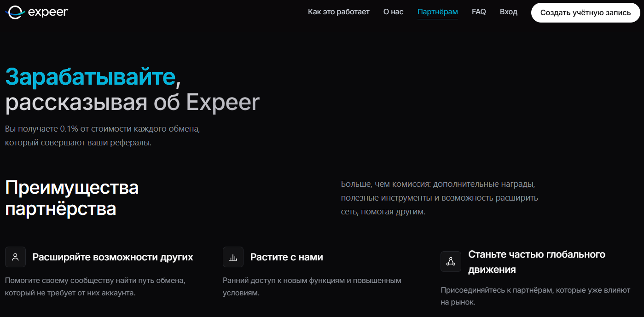Click text сеть, помогая другим
Screen dimensions: 644x317
click(383, 212)
